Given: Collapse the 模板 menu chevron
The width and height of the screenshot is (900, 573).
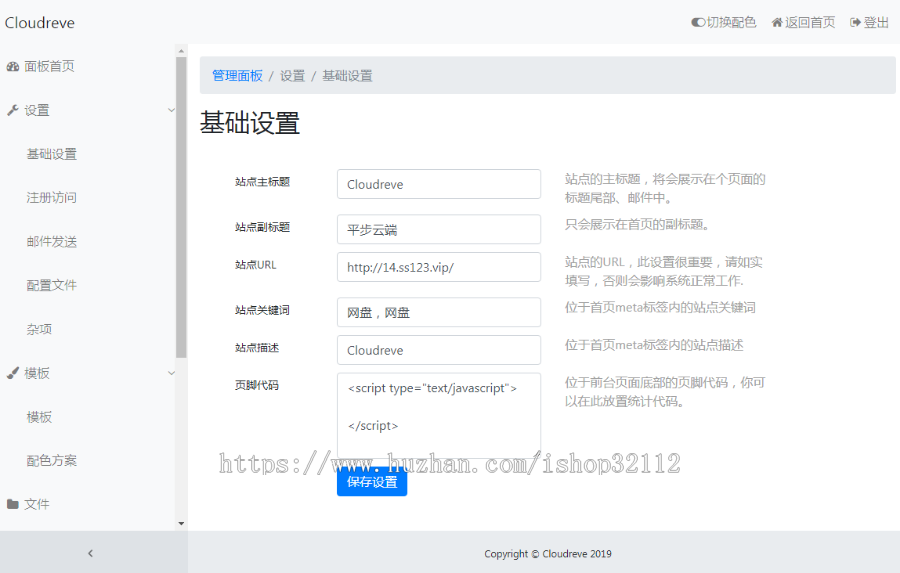Looking at the screenshot, I should point(171,373).
